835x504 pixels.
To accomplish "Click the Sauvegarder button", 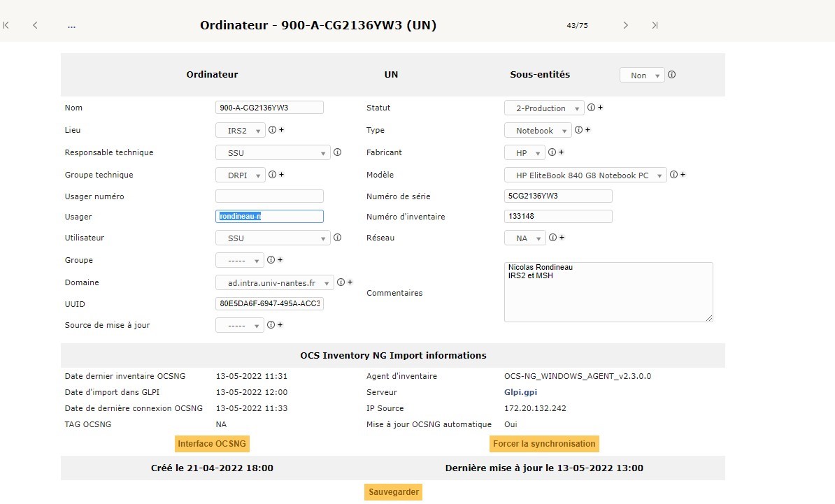I will [393, 492].
